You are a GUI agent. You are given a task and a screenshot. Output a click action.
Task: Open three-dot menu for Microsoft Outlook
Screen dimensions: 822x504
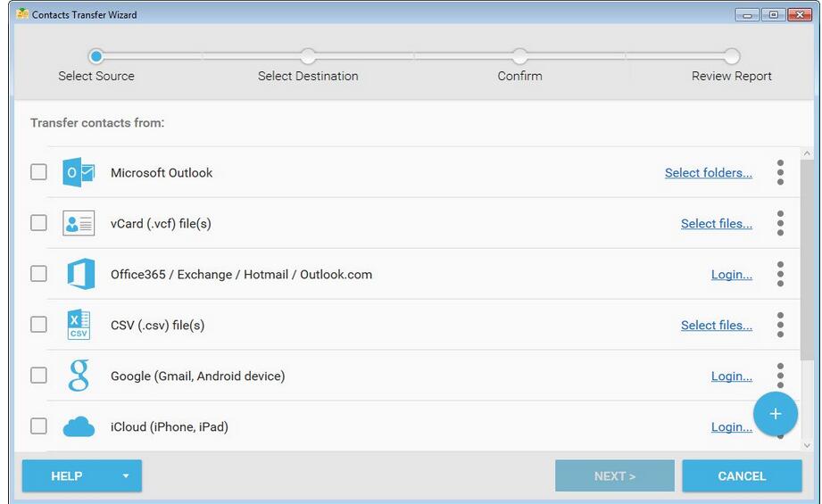(780, 172)
